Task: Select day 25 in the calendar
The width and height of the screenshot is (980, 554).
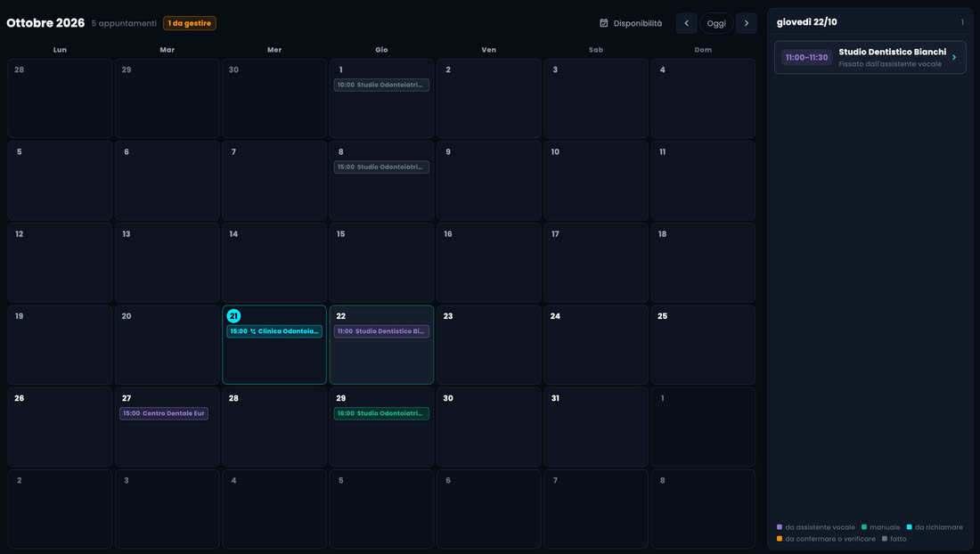Action: [703, 345]
